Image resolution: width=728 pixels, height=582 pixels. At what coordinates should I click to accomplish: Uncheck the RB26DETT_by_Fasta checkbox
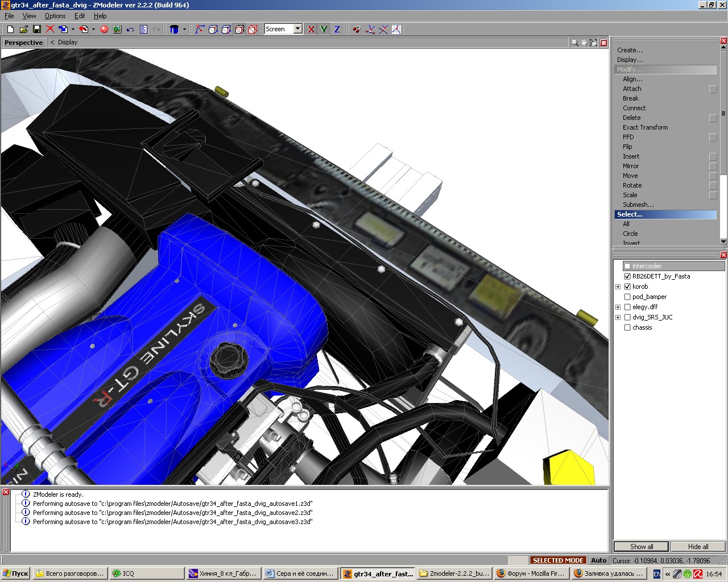point(627,276)
